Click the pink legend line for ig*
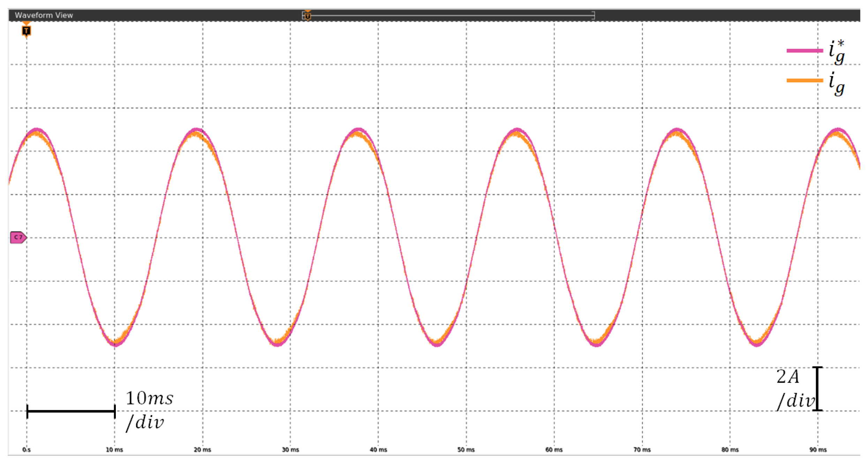The width and height of the screenshot is (868, 468). pos(805,51)
